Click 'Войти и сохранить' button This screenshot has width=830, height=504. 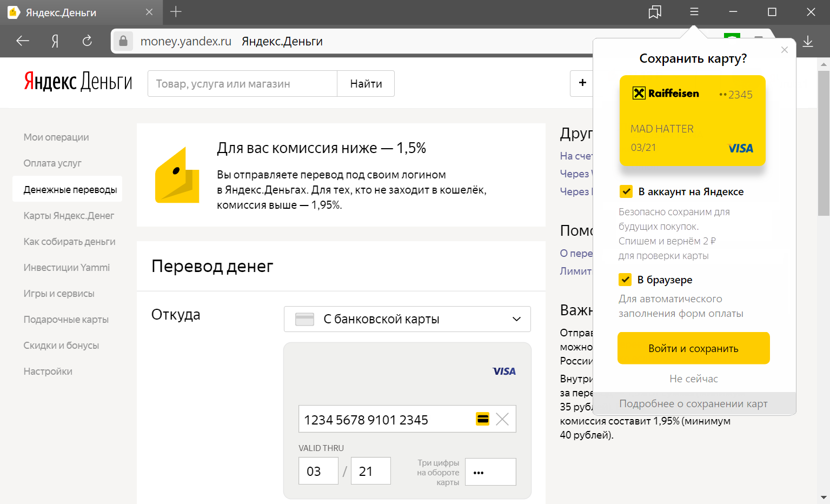[x=693, y=348]
